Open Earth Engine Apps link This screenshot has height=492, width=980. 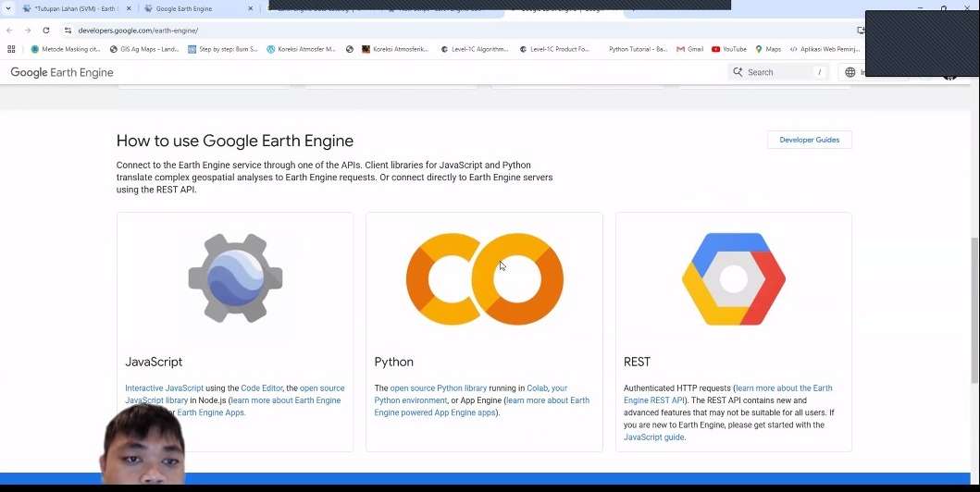[x=211, y=412]
